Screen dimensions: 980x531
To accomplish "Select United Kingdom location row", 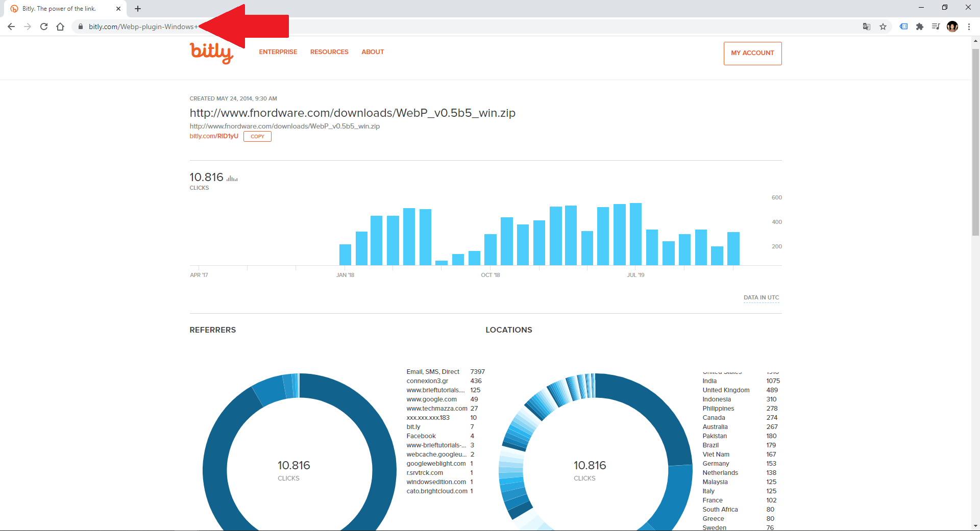I will (x=740, y=390).
